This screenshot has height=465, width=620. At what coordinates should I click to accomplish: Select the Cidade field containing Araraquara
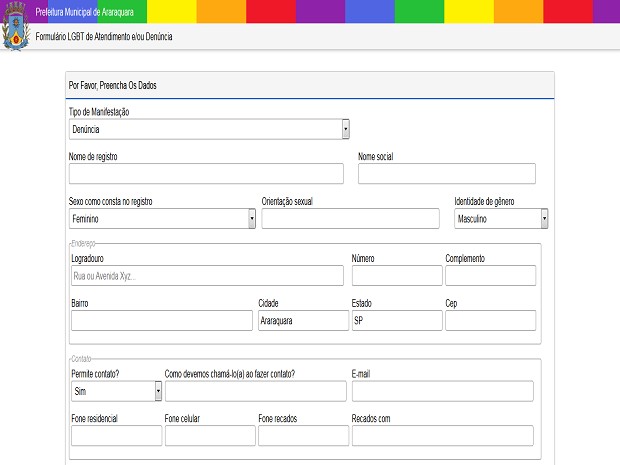click(302, 320)
